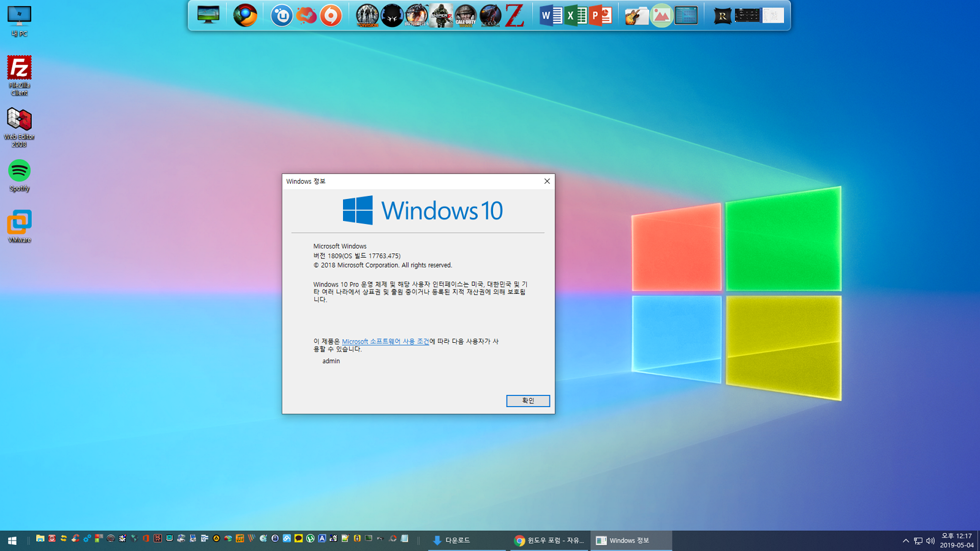
Task: Open the guitar folder icon in dock
Action: click(637, 15)
